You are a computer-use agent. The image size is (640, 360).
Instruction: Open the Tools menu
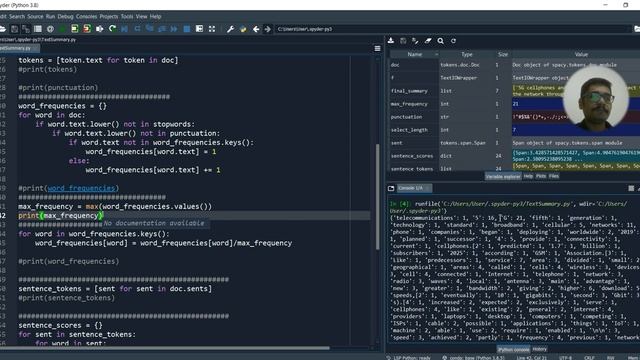[127, 16]
